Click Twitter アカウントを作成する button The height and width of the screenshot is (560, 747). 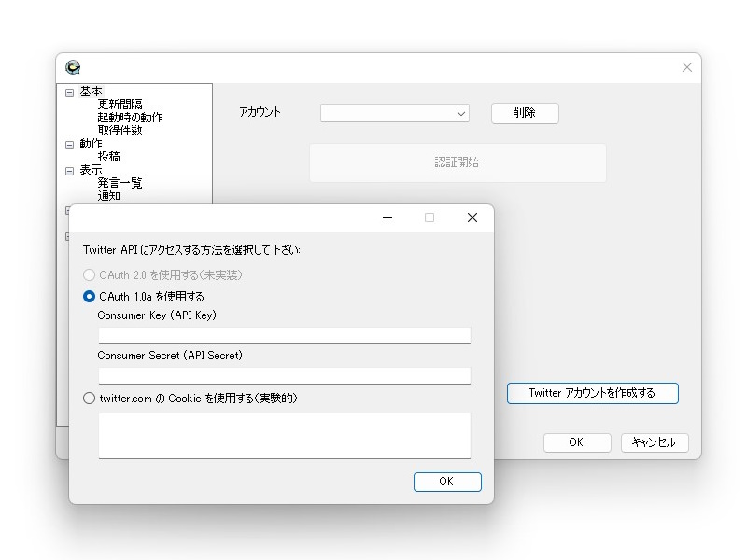coord(592,393)
